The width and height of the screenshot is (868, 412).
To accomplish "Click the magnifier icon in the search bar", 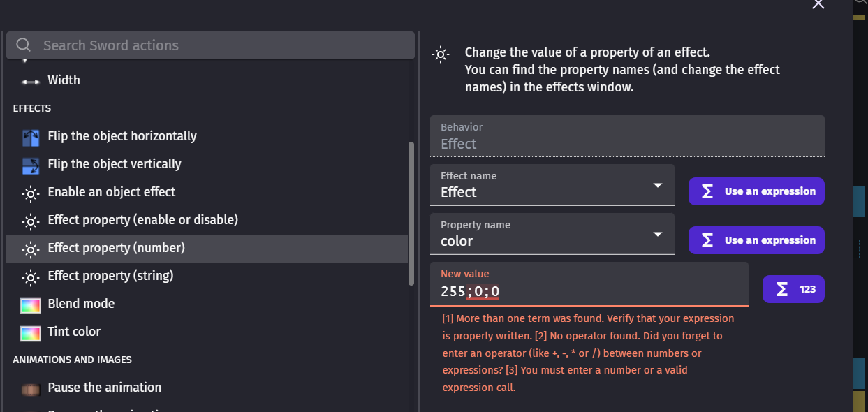I will (x=23, y=45).
